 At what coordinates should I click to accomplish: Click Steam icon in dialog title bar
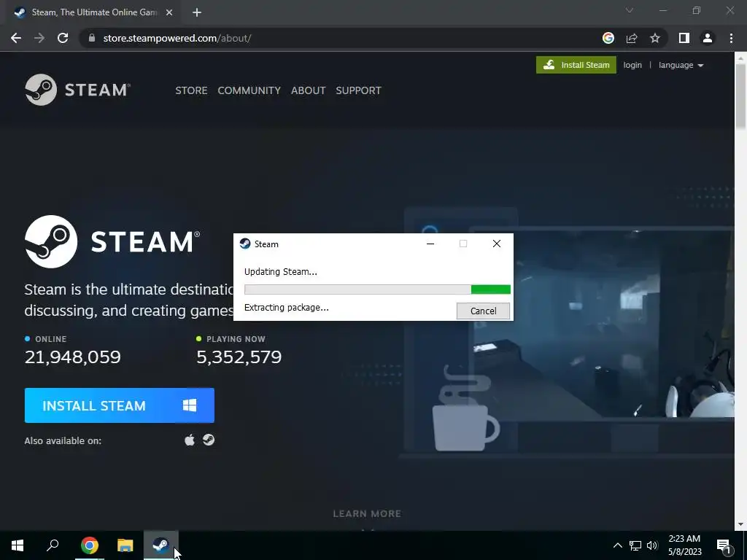tap(245, 244)
